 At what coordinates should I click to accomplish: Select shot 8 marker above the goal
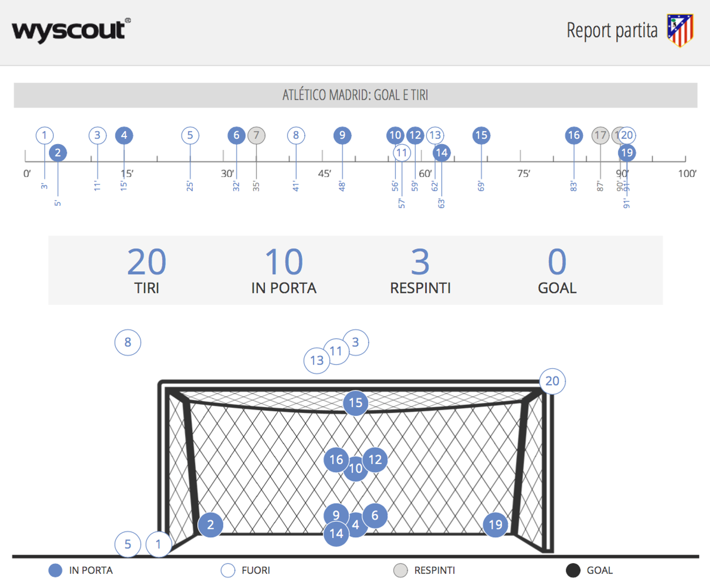[128, 342]
